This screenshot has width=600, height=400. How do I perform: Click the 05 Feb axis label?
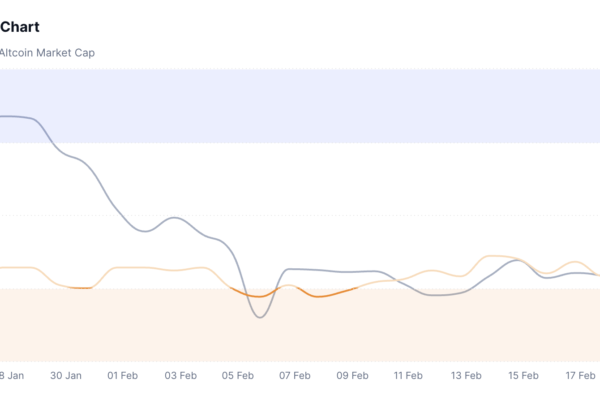239,376
